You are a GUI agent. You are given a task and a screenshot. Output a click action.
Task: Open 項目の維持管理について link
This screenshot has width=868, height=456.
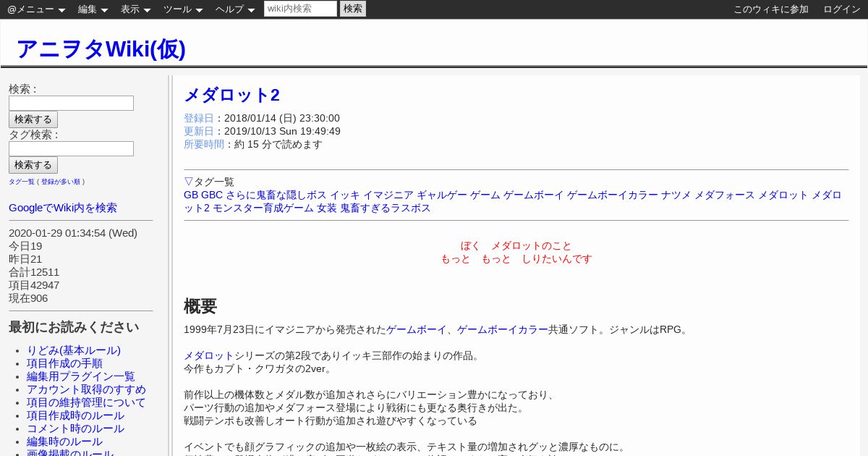point(86,402)
